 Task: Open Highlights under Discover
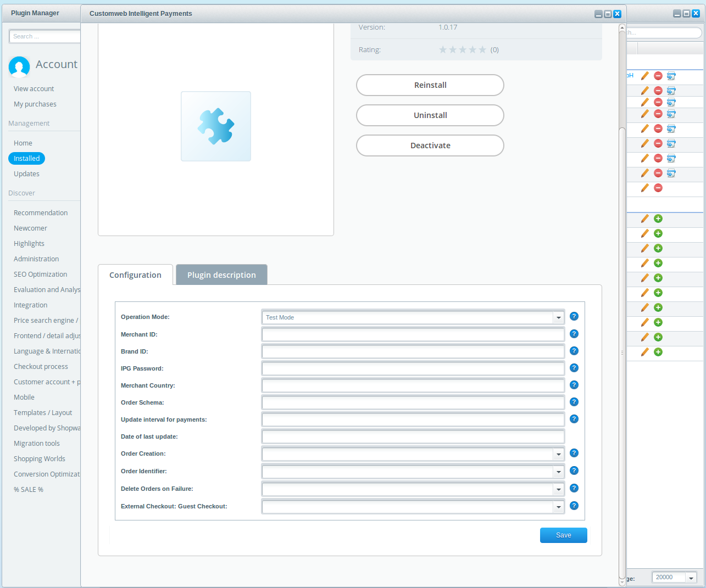pyautogui.click(x=29, y=243)
